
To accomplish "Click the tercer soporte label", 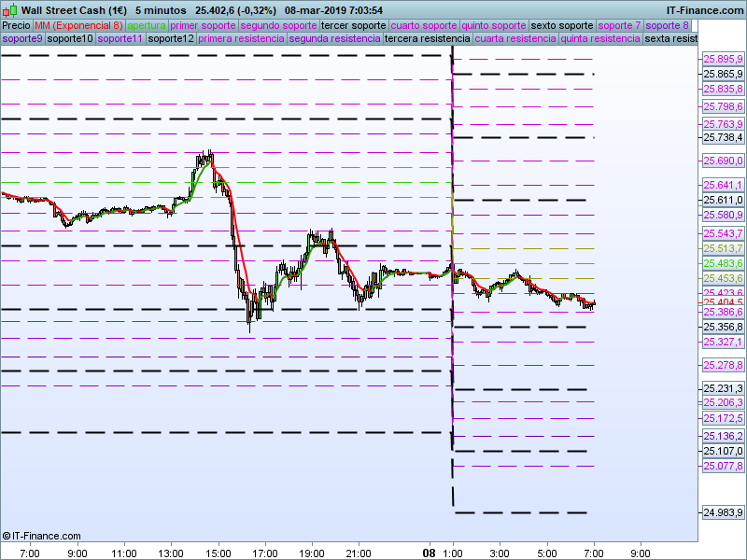I will [354, 26].
